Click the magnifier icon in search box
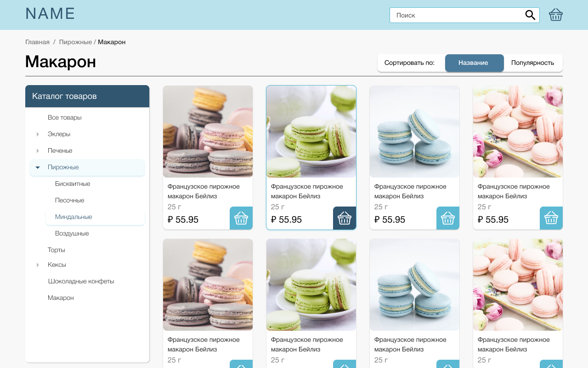The width and height of the screenshot is (588, 368). [530, 15]
